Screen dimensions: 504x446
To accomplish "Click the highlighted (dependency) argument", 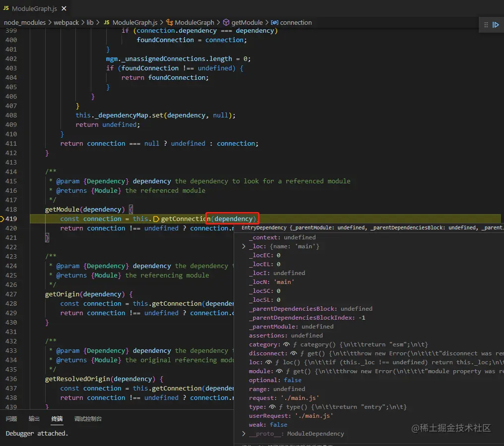I will tap(233, 219).
